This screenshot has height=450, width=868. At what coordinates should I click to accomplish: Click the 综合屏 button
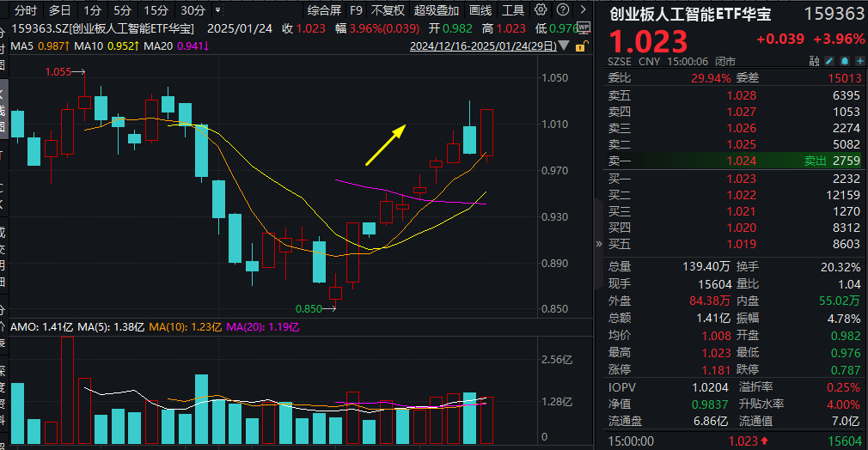point(324,10)
